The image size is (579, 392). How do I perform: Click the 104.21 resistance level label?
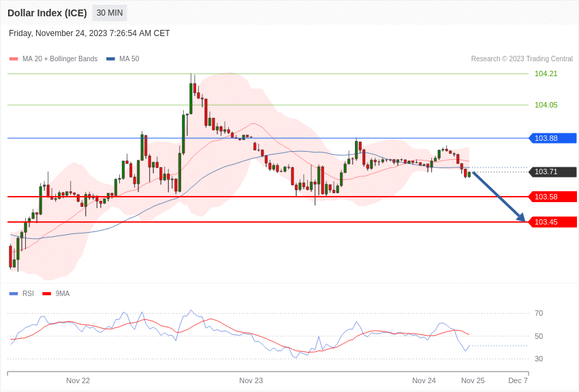tap(546, 73)
